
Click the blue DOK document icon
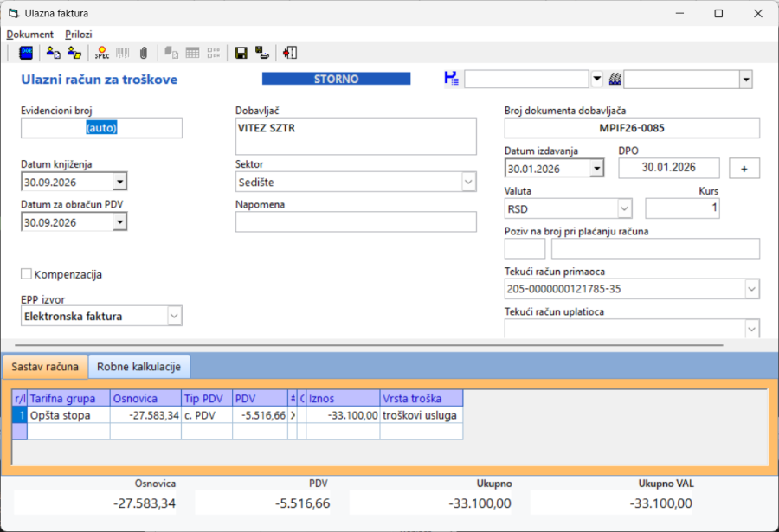[x=26, y=53]
